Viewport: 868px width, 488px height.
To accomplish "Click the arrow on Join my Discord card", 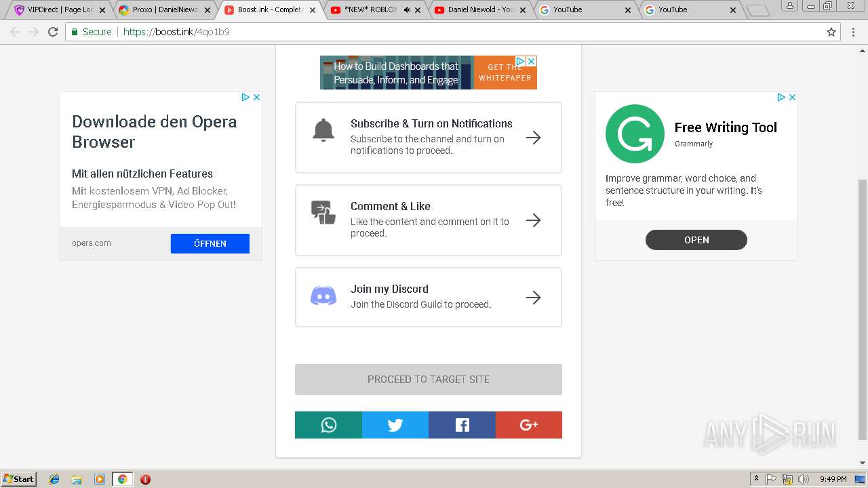I will 534,298.
